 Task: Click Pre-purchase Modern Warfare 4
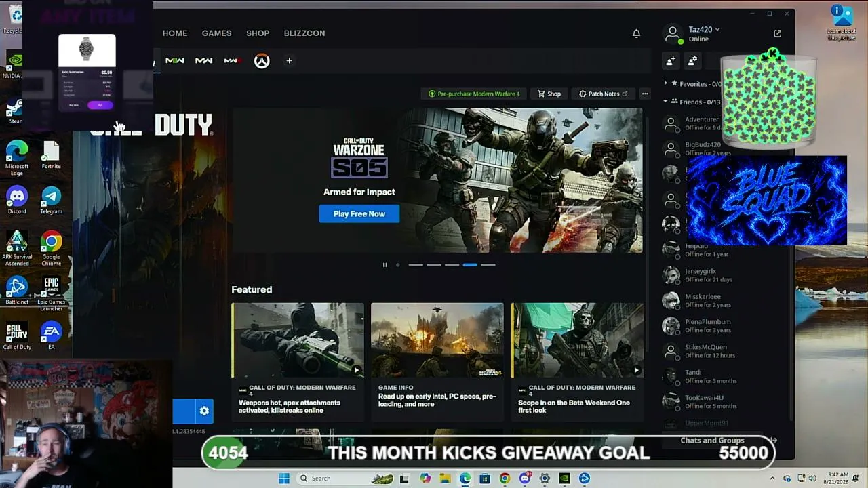pos(475,94)
